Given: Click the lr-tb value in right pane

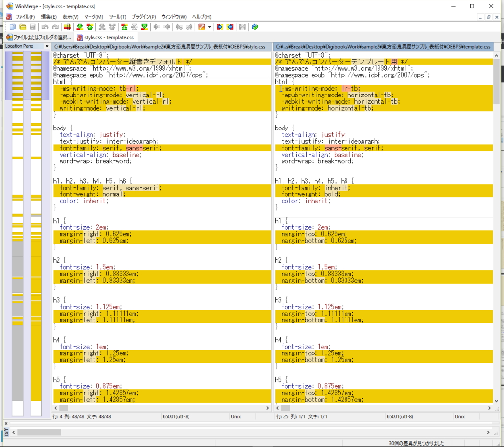Looking at the screenshot, I should pos(350,89).
